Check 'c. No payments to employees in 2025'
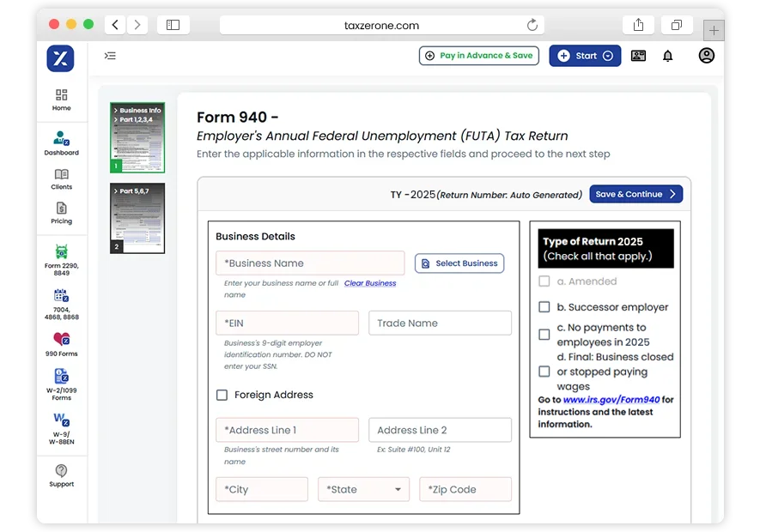 544,333
